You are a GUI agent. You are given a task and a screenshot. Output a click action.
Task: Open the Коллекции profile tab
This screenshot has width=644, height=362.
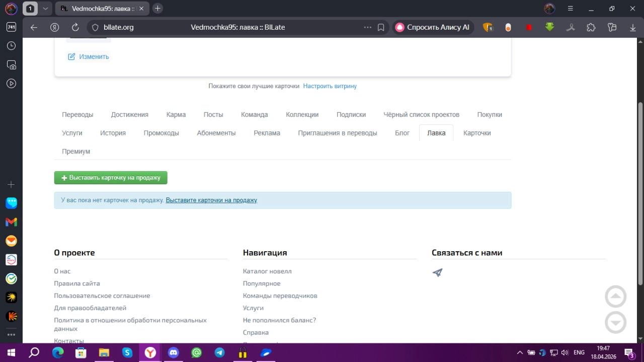(302, 114)
